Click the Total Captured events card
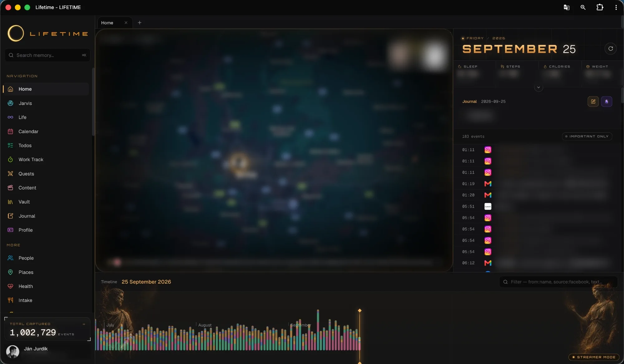 tap(47, 329)
